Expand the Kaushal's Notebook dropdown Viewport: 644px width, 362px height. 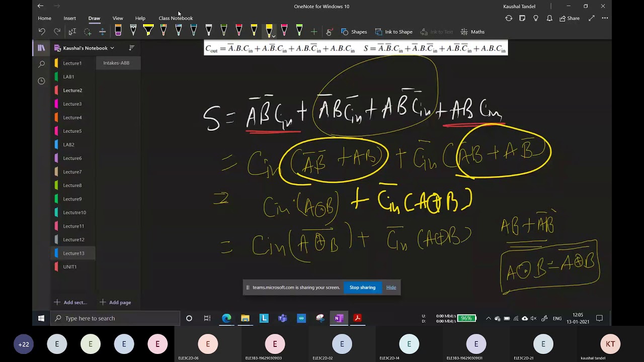tap(112, 48)
